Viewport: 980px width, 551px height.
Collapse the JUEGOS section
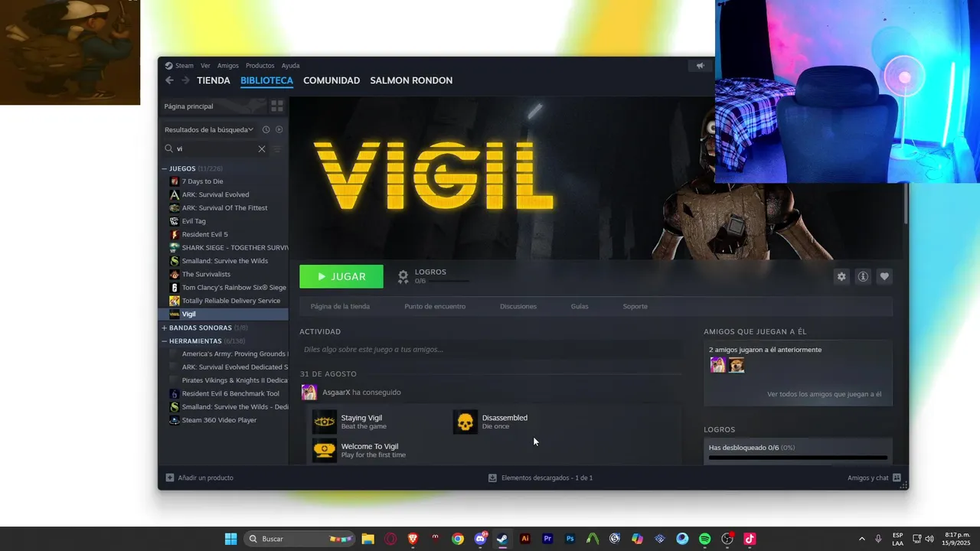click(x=164, y=168)
